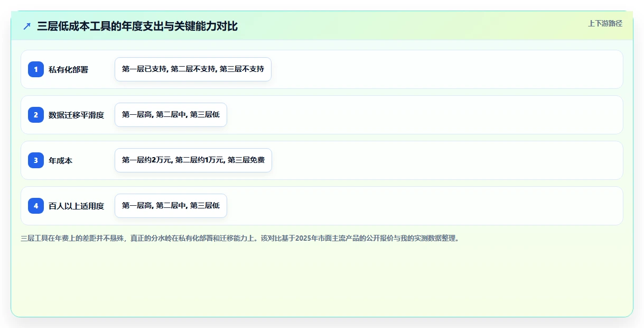
Task: Click the 数据迁移平滑度 row label
Action: pos(77,115)
